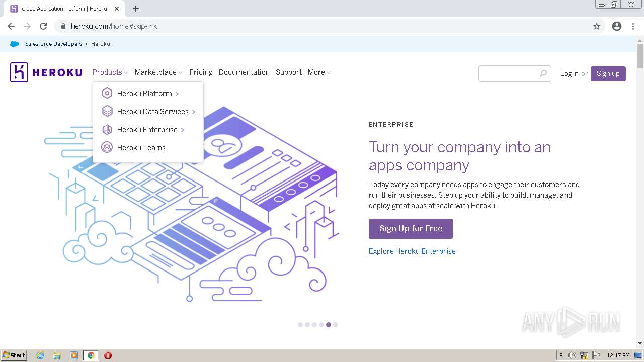Reload the page

tap(43, 26)
